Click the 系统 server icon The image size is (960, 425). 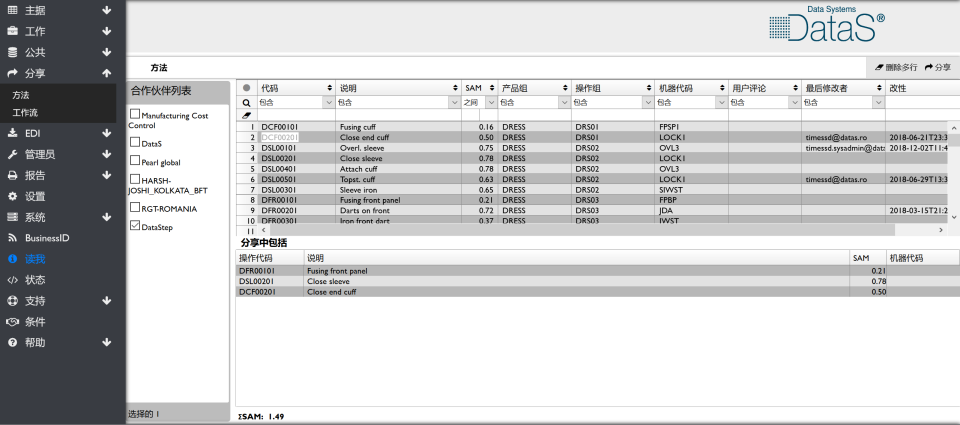click(x=12, y=217)
